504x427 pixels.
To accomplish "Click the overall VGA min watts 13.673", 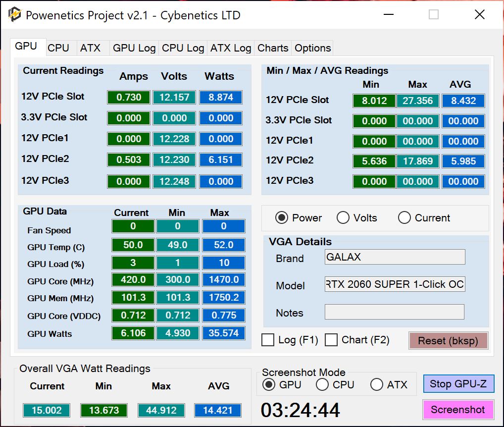I will 104,410.
